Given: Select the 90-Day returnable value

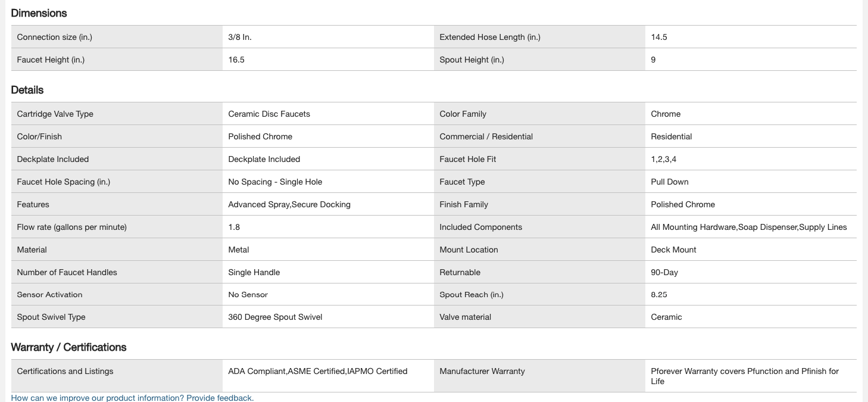Looking at the screenshot, I should tap(664, 272).
